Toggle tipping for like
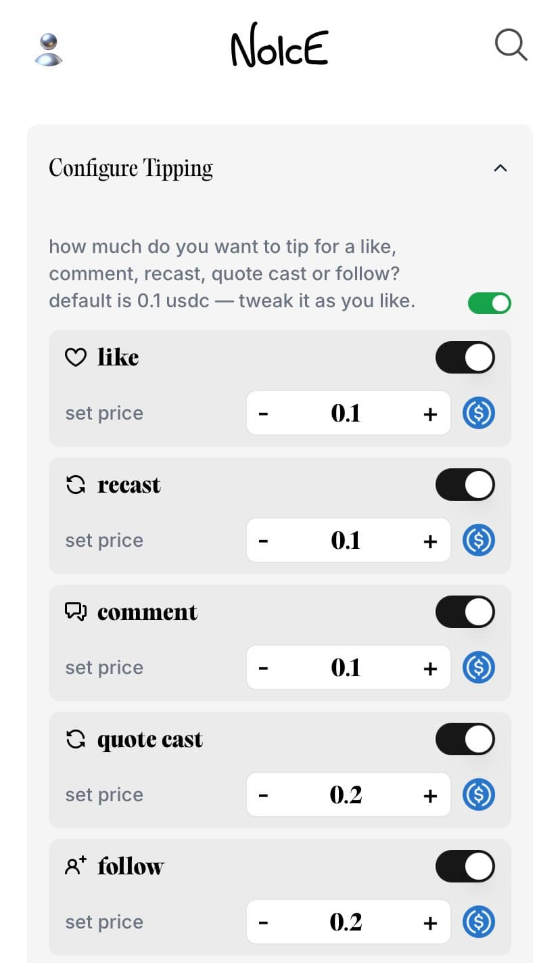 pyautogui.click(x=465, y=357)
